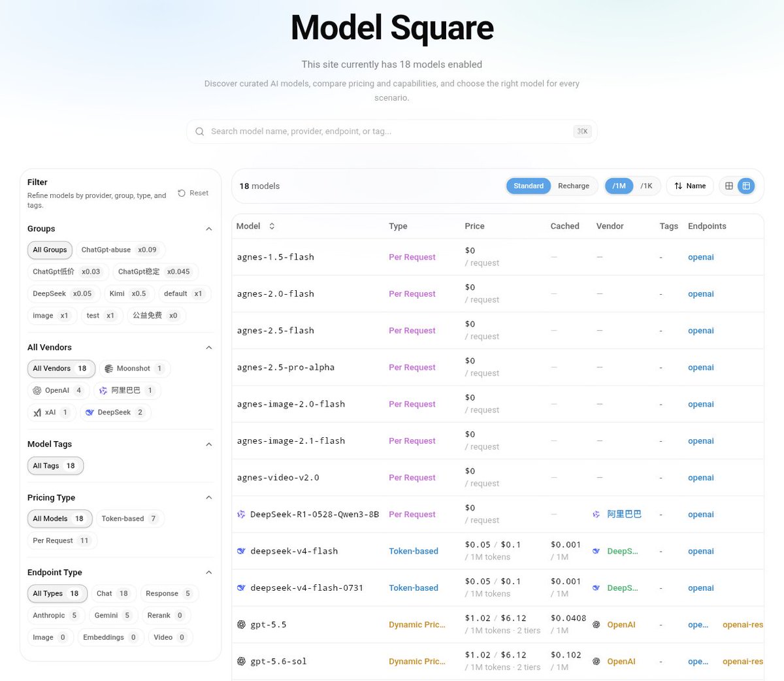Collapse the Pricing Type section
Image resolution: width=784 pixels, height=681 pixels.
pos(209,497)
